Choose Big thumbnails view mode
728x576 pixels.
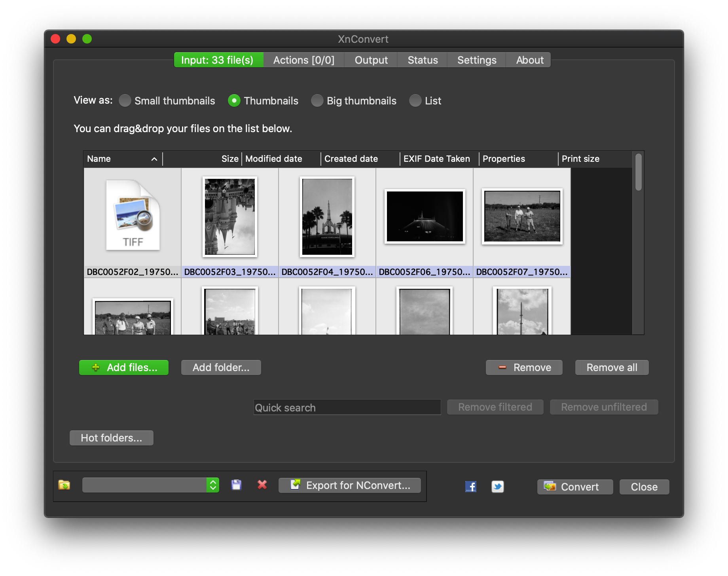(x=317, y=101)
